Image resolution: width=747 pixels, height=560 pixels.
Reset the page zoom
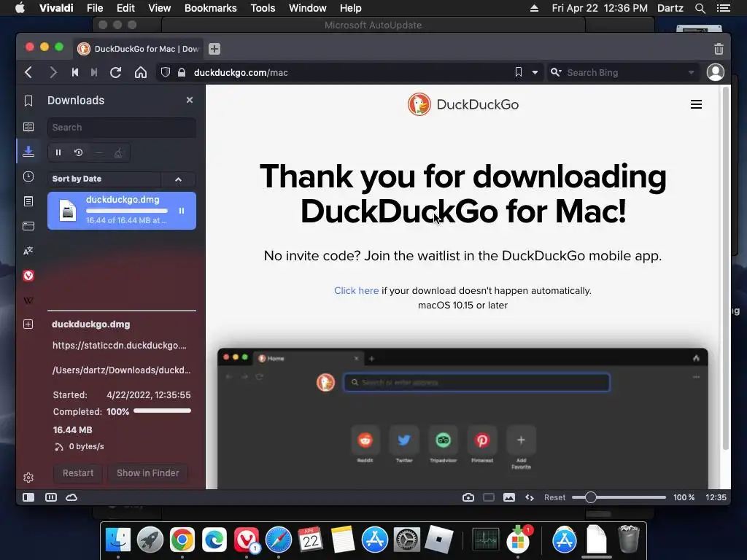pyautogui.click(x=554, y=497)
